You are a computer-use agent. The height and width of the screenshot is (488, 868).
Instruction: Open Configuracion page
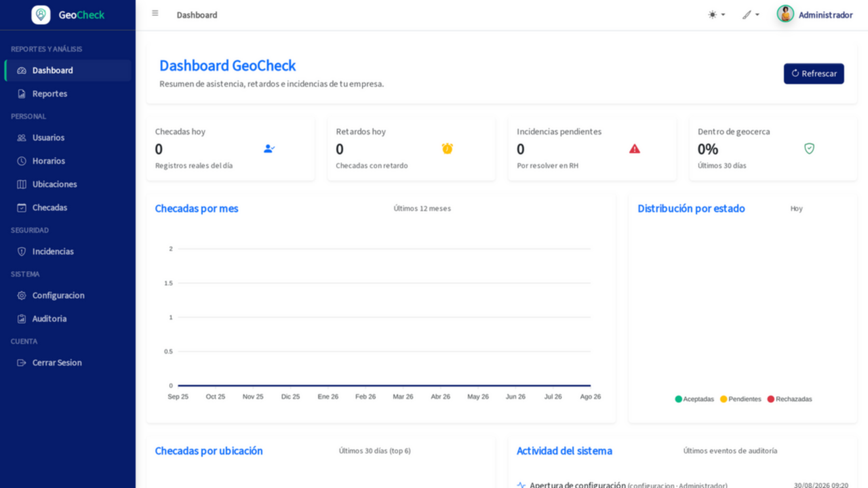coord(68,296)
